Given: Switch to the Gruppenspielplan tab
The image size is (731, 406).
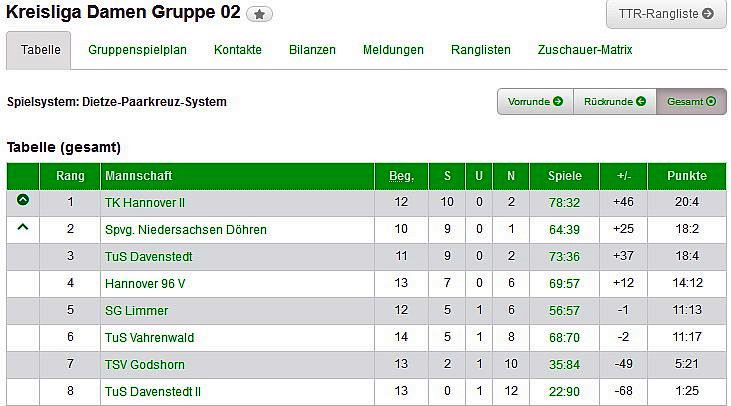Looking at the screenshot, I should [x=137, y=50].
